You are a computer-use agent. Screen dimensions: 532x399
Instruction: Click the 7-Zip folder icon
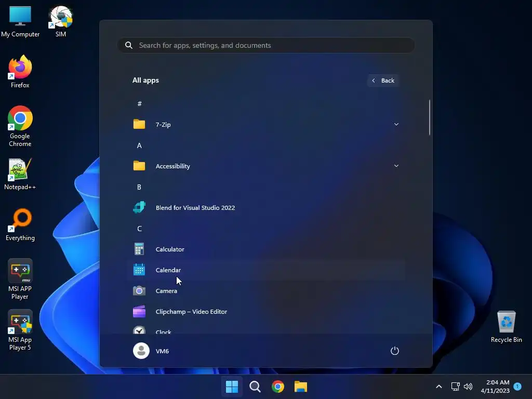point(139,124)
